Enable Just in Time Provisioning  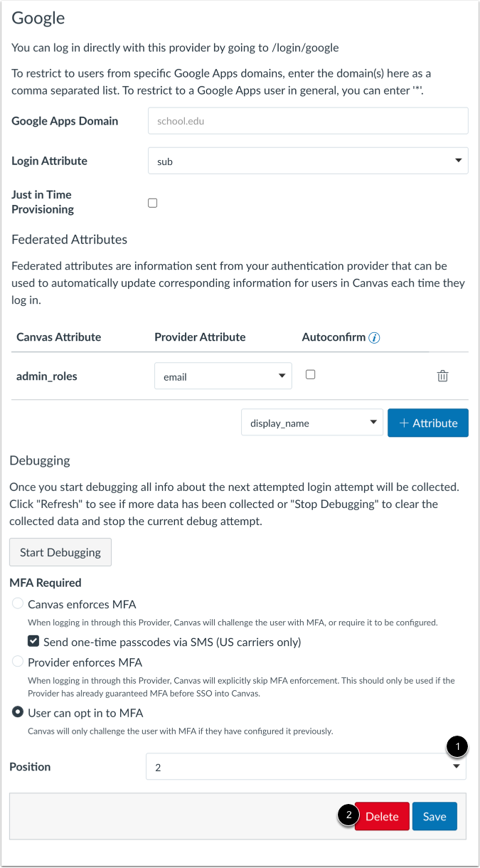point(152,203)
